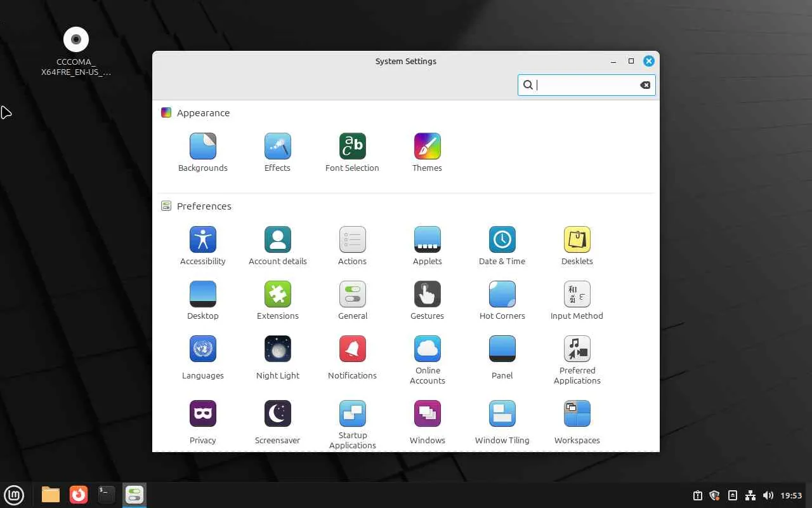Open the clipboard tray icon

coord(697,495)
